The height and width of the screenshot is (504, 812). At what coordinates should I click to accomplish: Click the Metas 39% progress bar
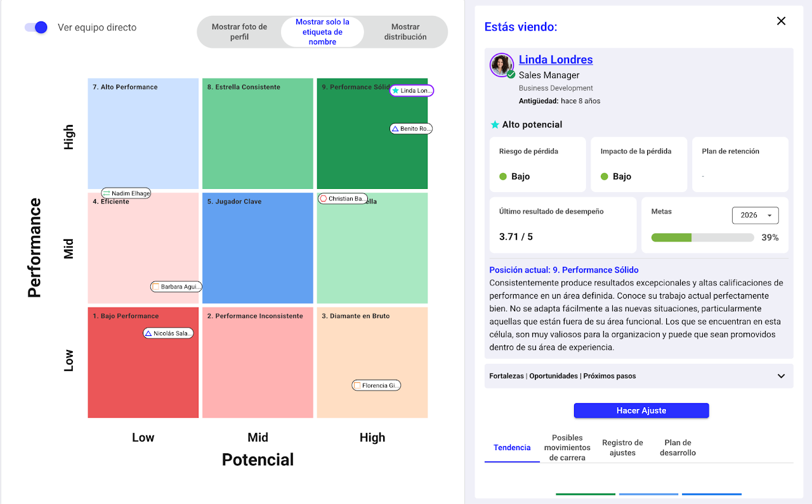click(x=702, y=238)
